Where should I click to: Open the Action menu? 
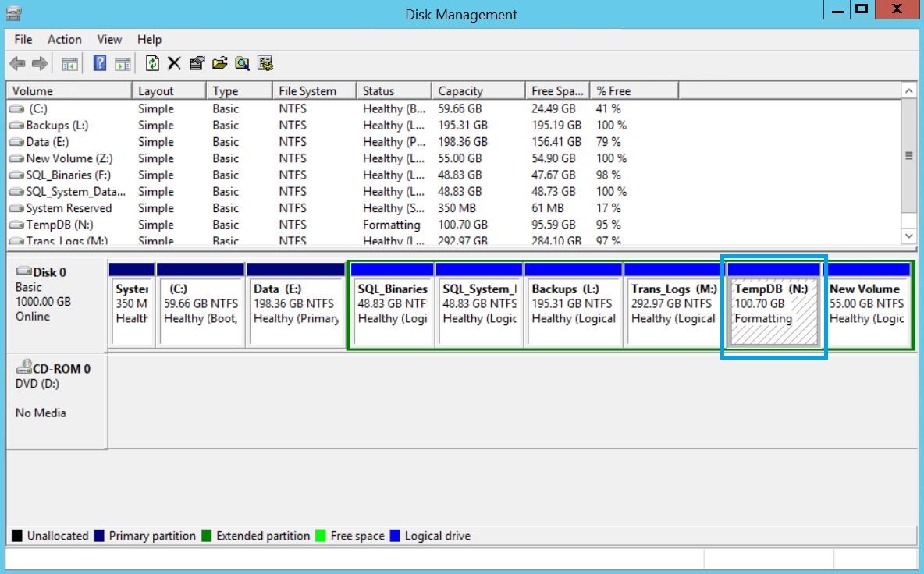[x=64, y=39]
